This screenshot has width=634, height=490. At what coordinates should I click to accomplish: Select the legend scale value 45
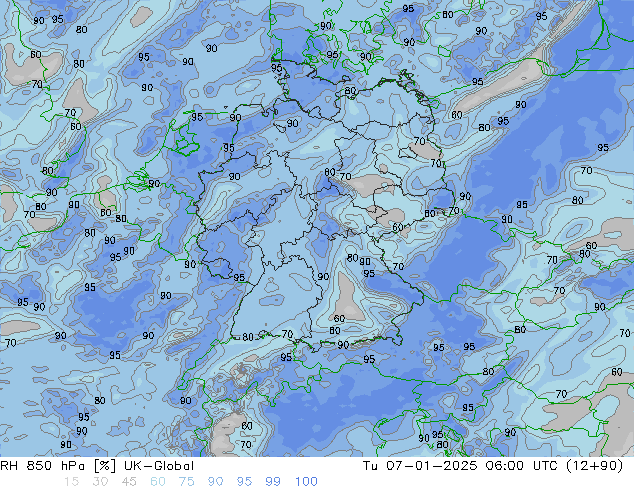(x=129, y=482)
